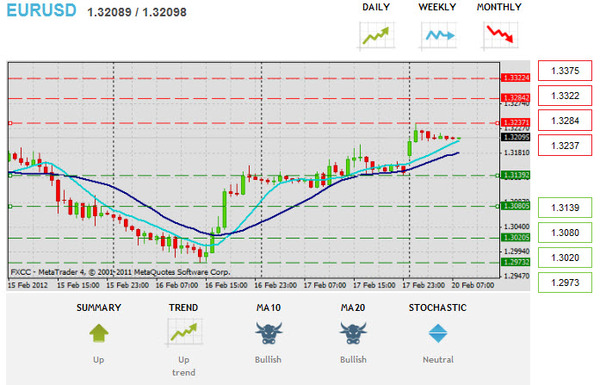The width and height of the screenshot is (600, 385).
Task: Click the MA10 heading
Action: [269, 308]
